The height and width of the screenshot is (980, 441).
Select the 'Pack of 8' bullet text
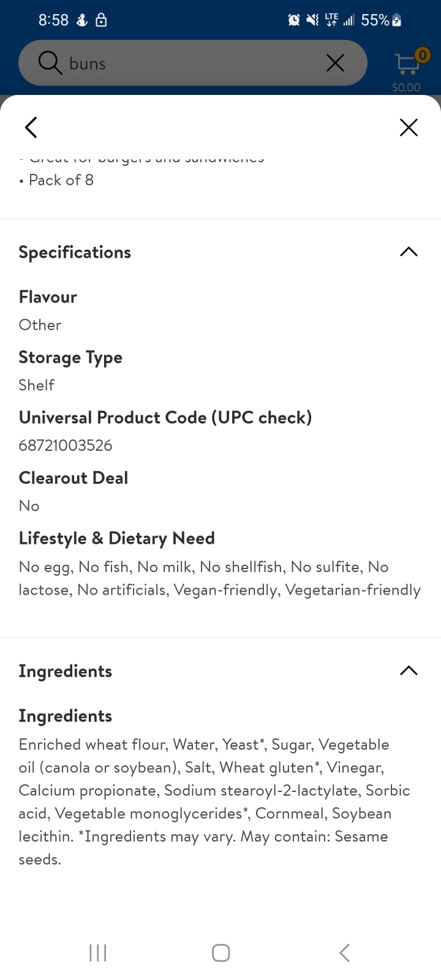[61, 180]
